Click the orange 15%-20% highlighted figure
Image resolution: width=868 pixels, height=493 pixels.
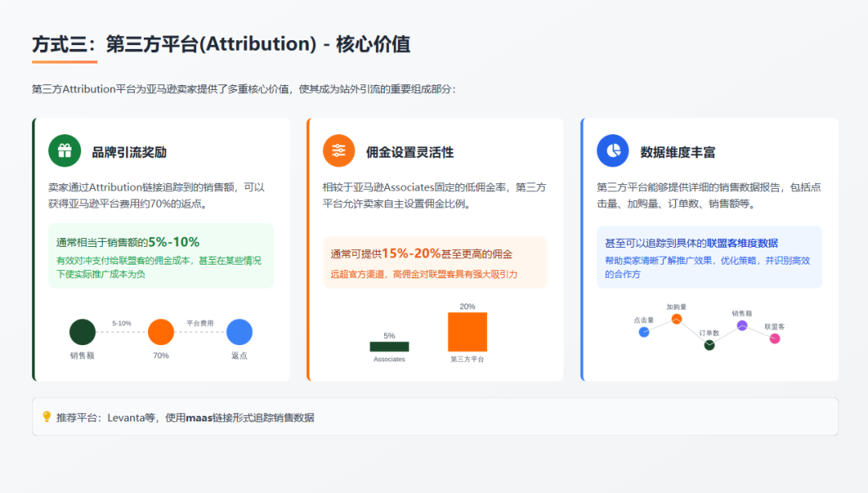[411, 253]
